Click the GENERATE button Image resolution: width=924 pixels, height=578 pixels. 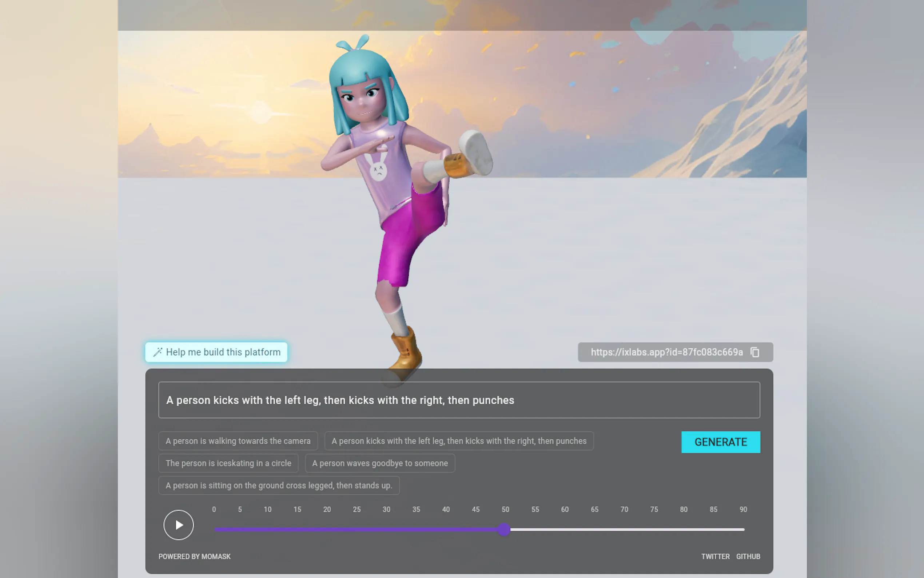(x=720, y=442)
